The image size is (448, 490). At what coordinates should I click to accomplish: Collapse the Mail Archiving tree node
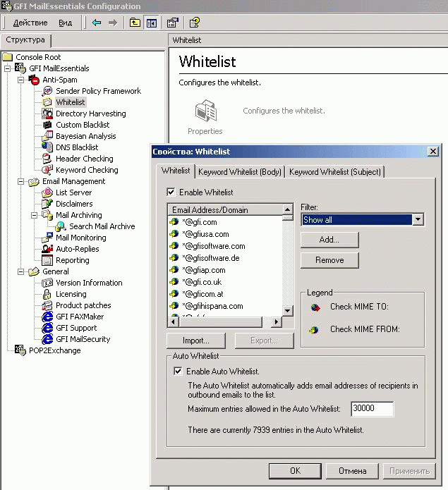(x=34, y=215)
